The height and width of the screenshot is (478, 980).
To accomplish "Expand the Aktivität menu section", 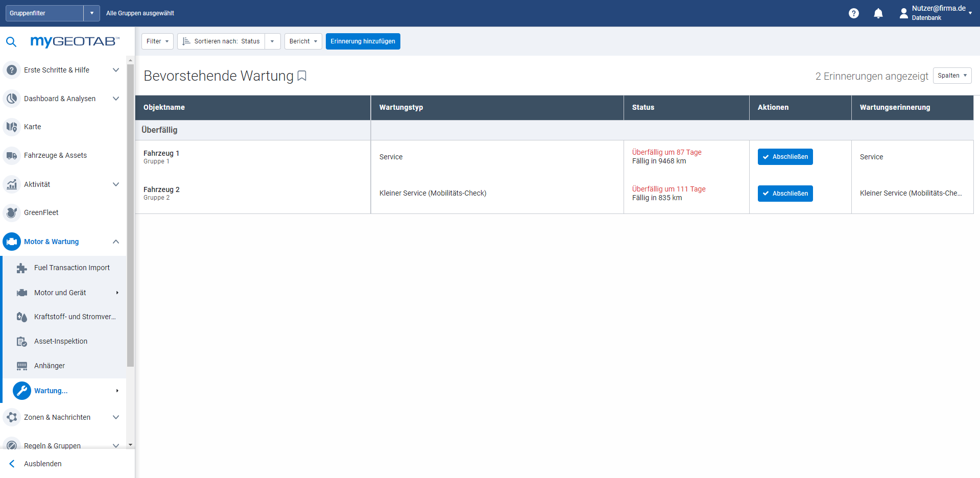I will 116,184.
